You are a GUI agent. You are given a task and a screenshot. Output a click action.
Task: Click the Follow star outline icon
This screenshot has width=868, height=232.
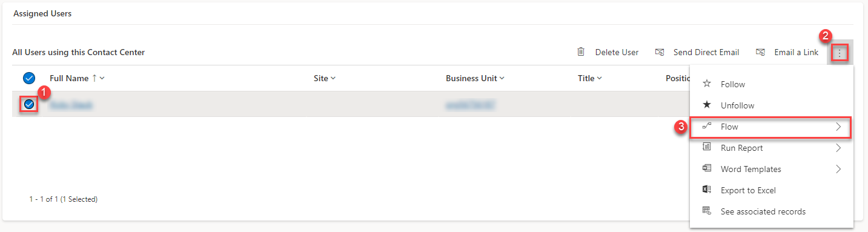[706, 84]
